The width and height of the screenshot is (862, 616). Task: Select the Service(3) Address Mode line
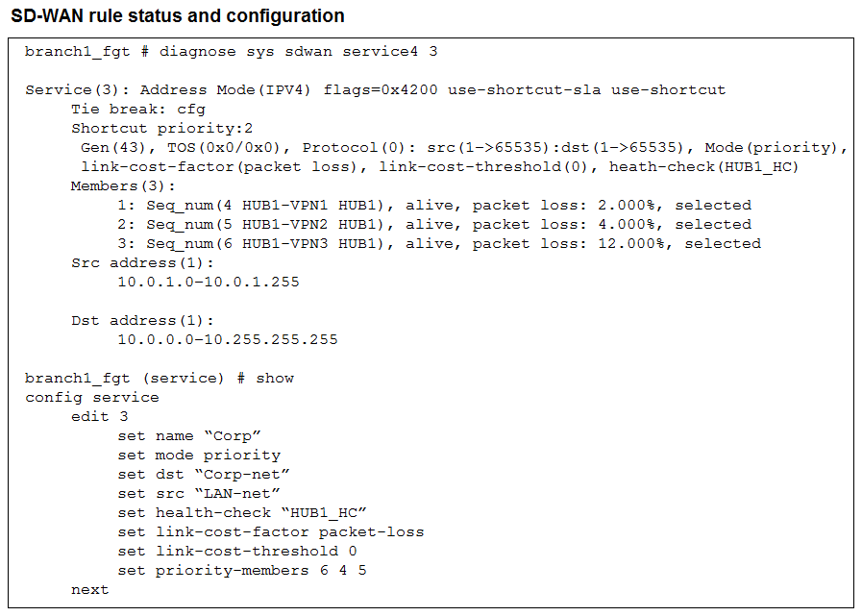click(x=375, y=90)
